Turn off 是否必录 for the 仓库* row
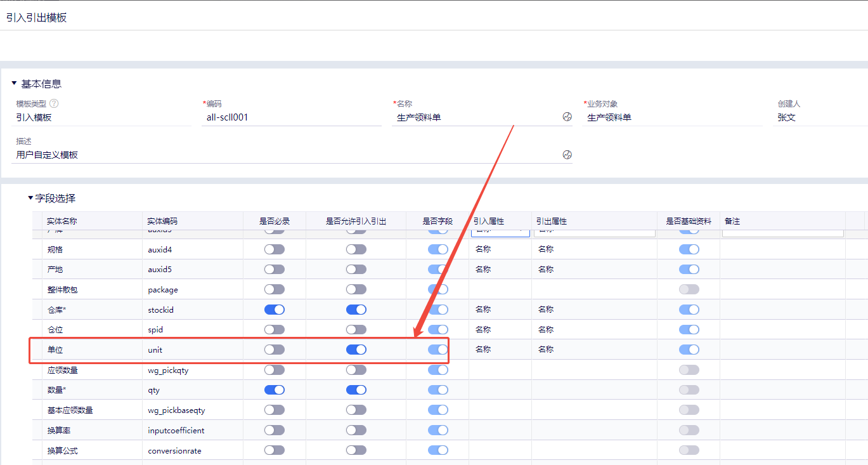Viewport: 868px width, 465px height. coord(275,310)
